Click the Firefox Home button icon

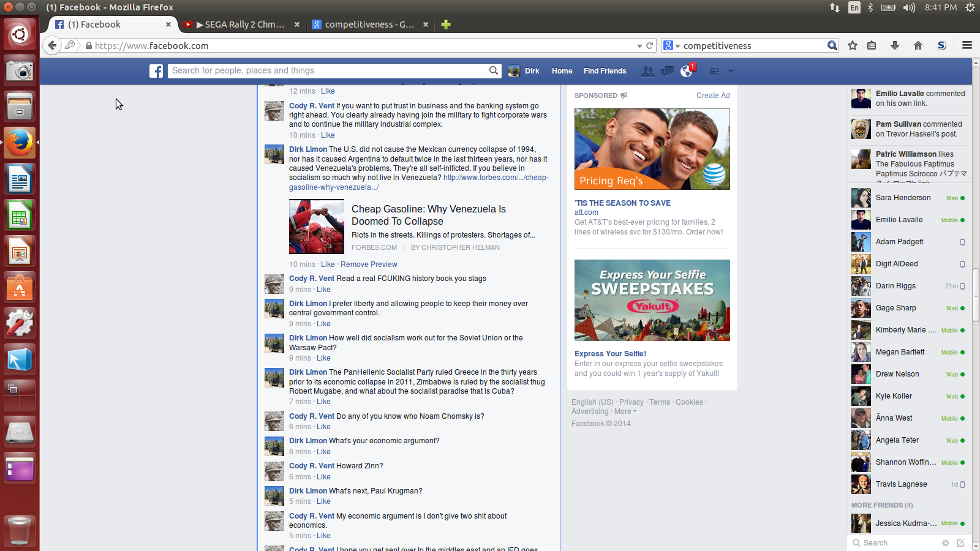click(x=918, y=45)
